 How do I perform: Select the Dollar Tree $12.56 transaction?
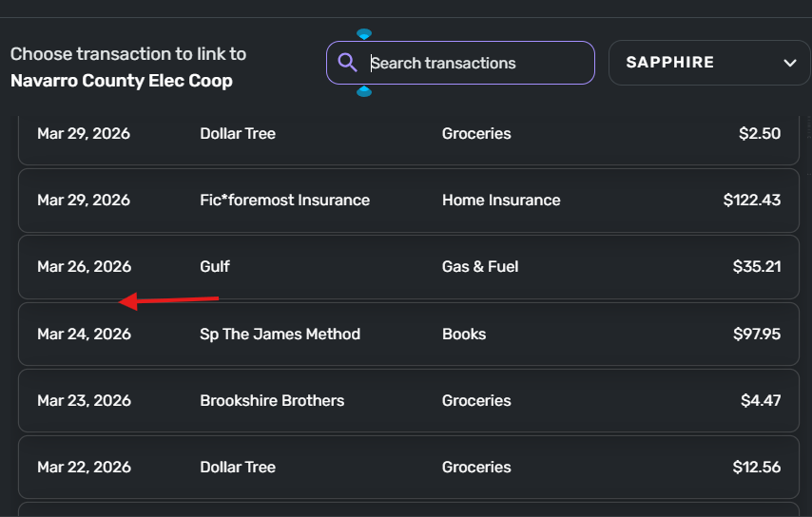tap(408, 468)
